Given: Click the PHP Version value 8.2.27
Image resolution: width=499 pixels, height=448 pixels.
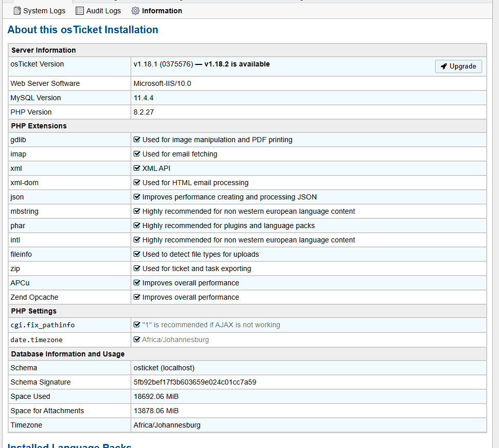Looking at the screenshot, I should point(144,112).
